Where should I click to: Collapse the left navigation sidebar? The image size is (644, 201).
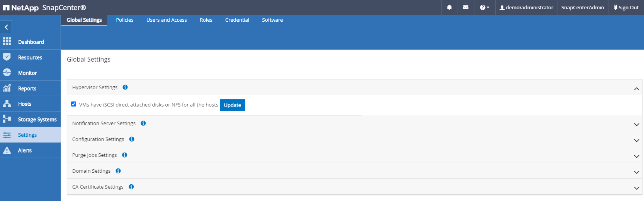6,27
